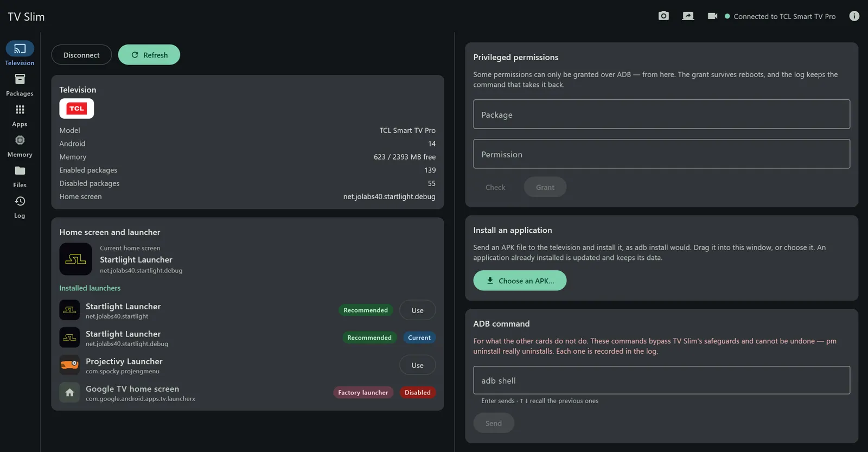Click Recommended badge on startlight.debug row
The width and height of the screenshot is (868, 452).
tap(369, 338)
